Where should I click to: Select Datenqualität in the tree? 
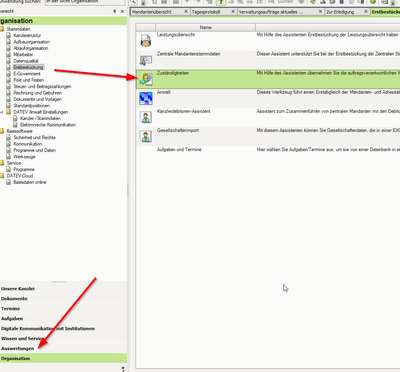click(x=26, y=61)
